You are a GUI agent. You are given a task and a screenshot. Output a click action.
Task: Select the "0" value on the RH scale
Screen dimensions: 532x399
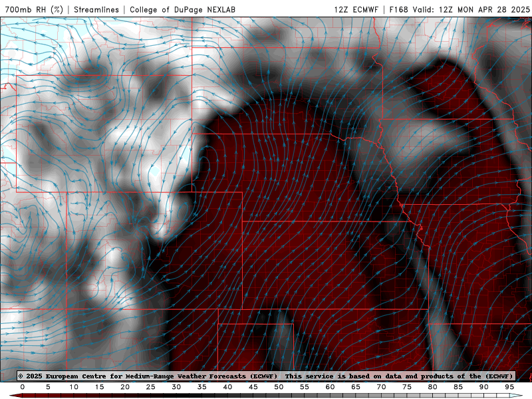[23, 387]
